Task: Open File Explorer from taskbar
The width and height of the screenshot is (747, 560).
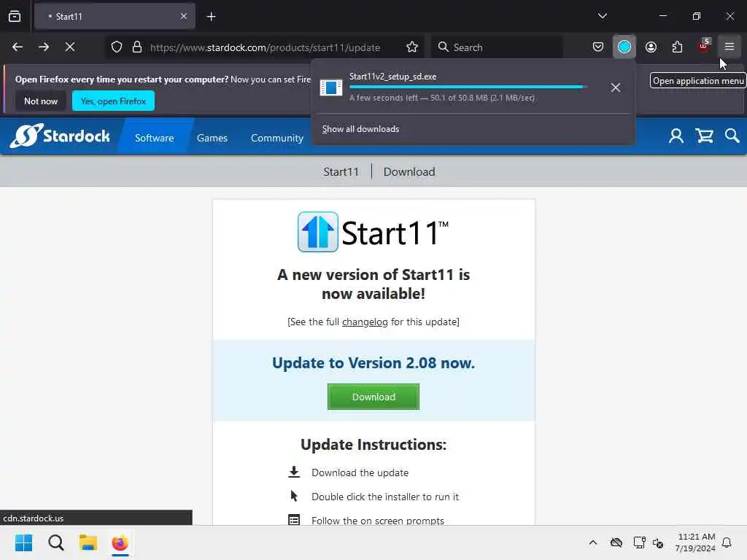Action: (88, 542)
